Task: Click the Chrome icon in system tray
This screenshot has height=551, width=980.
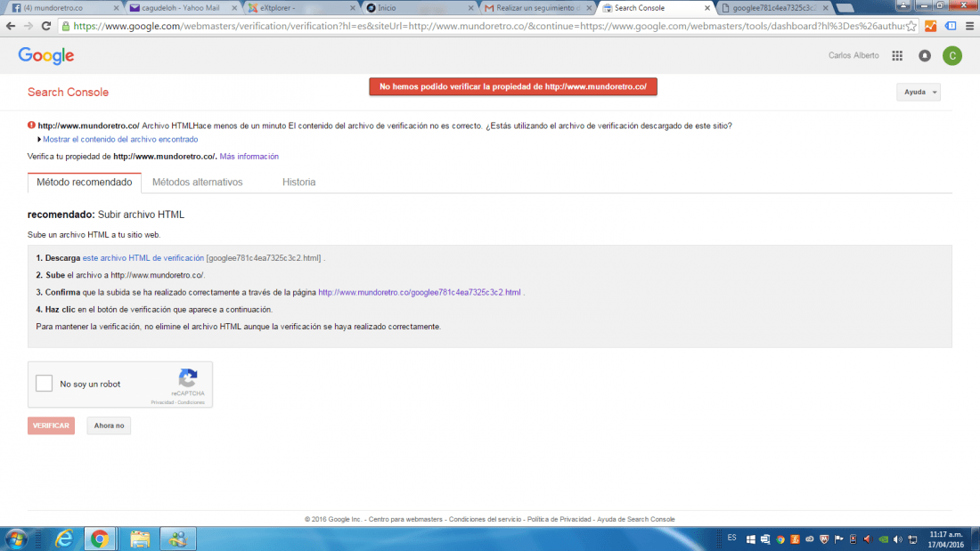Action: click(x=780, y=539)
